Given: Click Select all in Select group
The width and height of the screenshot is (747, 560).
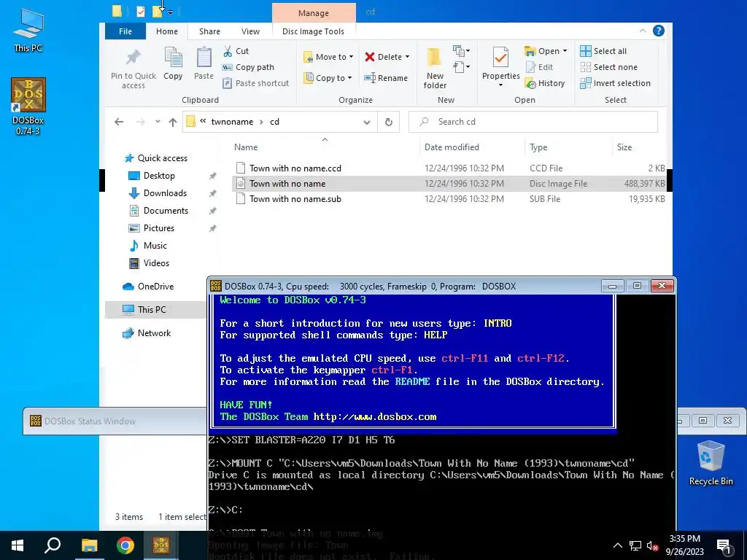Looking at the screenshot, I should (x=603, y=51).
